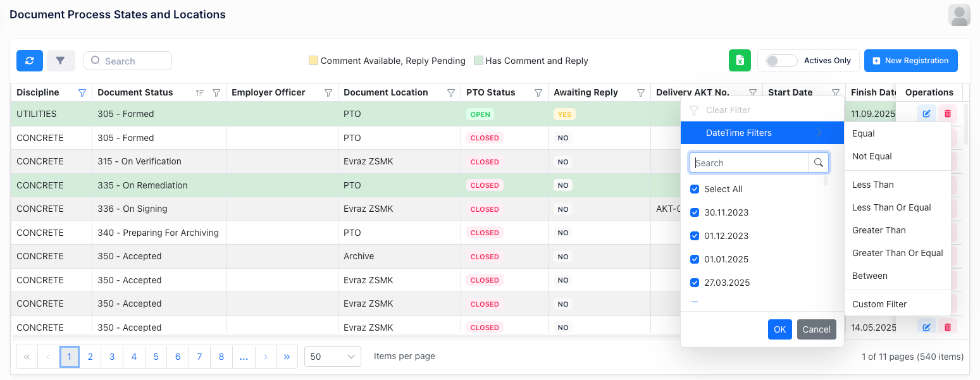
Task: Select Greater Than Or Equal filter option
Action: (897, 253)
